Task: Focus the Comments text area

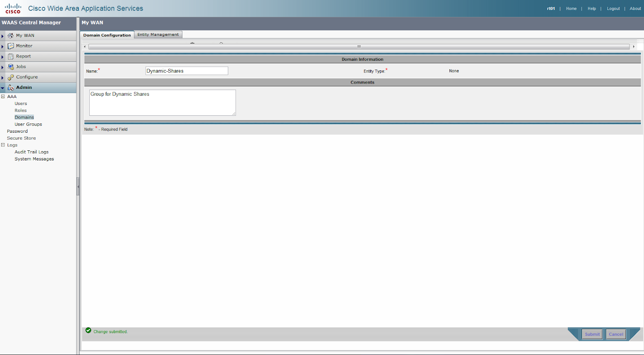Action: [x=162, y=103]
